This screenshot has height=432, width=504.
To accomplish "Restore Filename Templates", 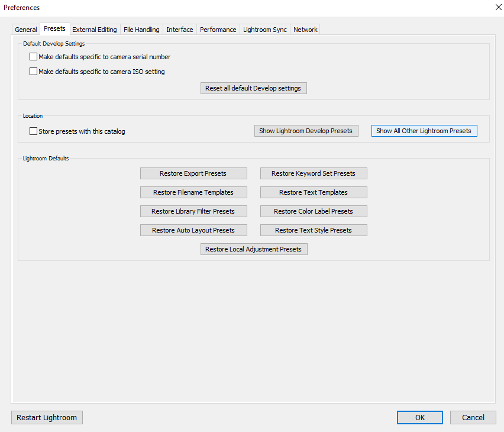I will [193, 192].
